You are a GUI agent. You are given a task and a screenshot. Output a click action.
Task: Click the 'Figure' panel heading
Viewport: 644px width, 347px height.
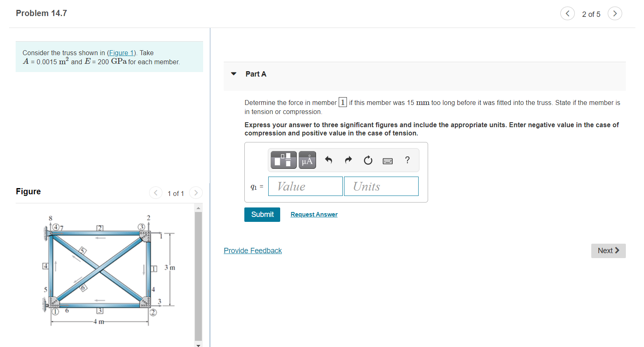pyautogui.click(x=28, y=191)
